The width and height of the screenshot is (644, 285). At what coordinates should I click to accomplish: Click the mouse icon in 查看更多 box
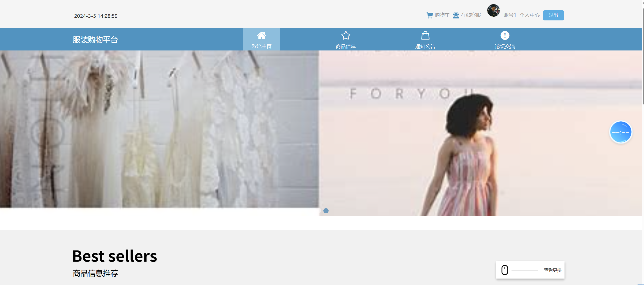(x=505, y=270)
